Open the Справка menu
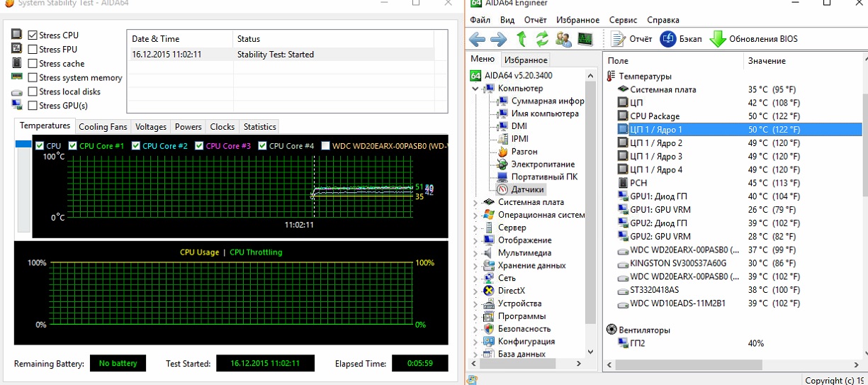The image size is (868, 385). point(663,20)
